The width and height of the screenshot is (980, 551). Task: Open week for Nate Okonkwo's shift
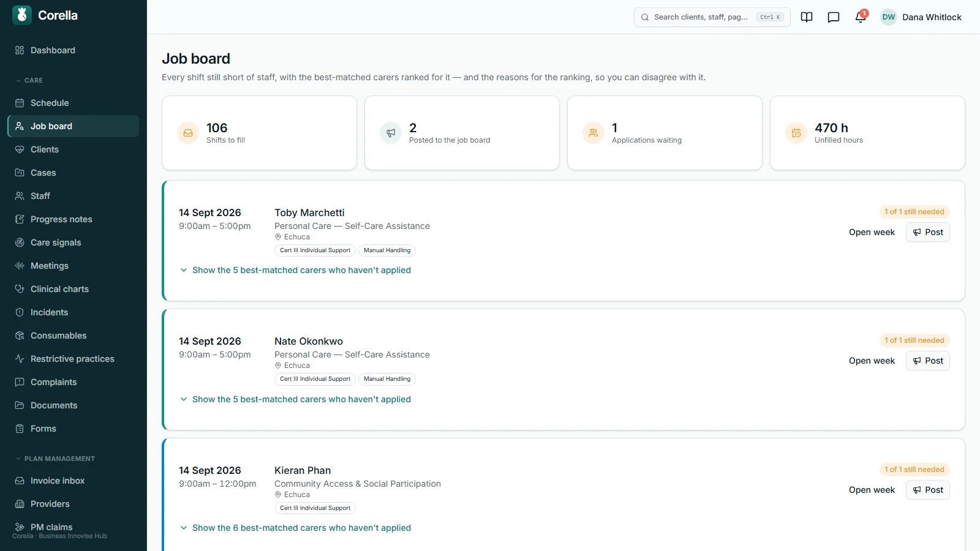(x=872, y=361)
